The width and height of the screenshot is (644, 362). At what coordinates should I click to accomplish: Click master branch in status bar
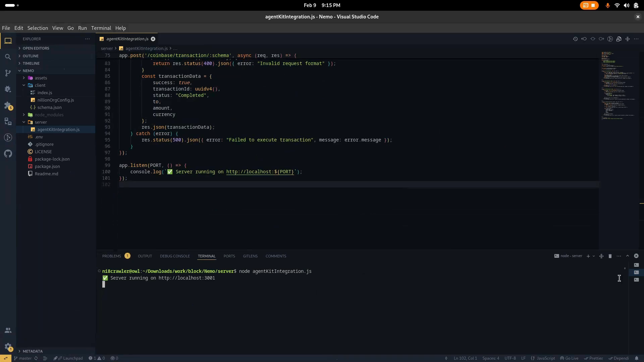click(x=25, y=358)
